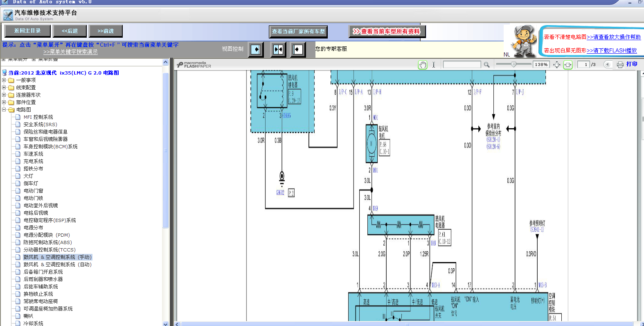
Task: Expand the 连接器形状 folder
Action: tap(4, 95)
